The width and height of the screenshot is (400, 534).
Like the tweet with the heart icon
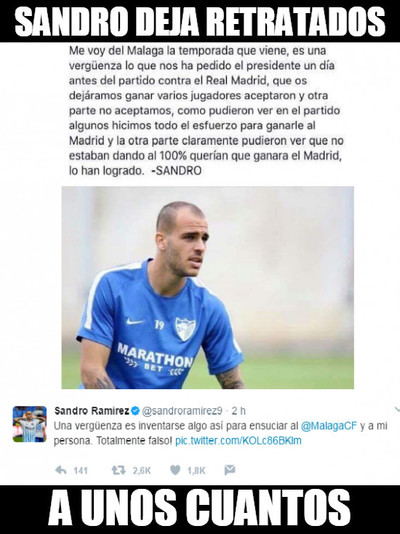175,470
